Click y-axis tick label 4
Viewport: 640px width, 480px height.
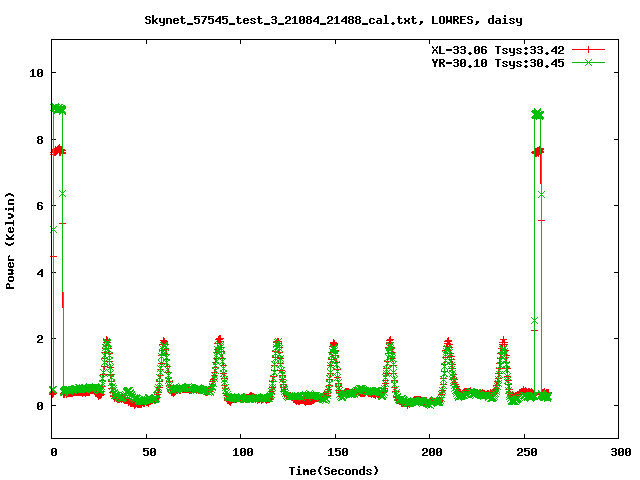point(40,273)
